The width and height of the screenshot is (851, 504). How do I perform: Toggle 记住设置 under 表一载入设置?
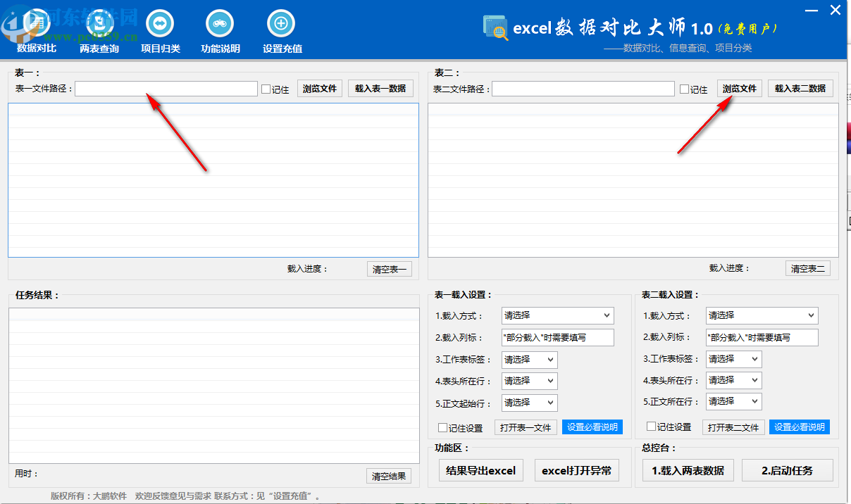[x=442, y=427]
